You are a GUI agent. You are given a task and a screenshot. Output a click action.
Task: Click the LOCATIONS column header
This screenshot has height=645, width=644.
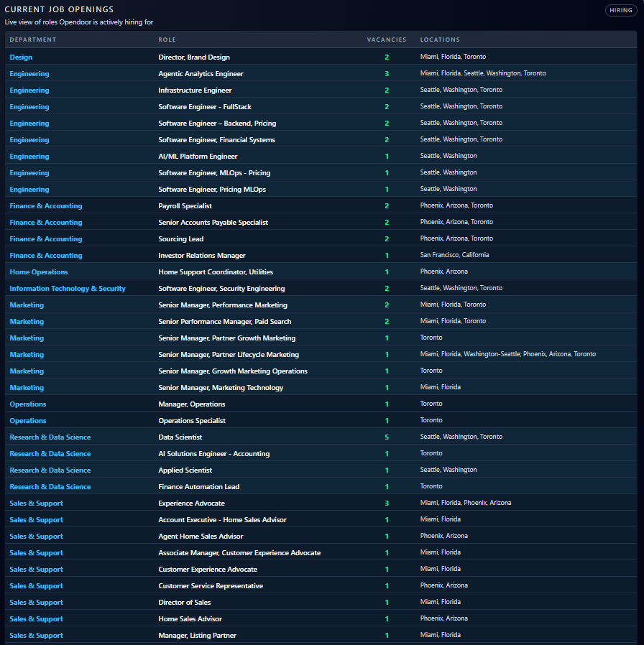click(440, 40)
